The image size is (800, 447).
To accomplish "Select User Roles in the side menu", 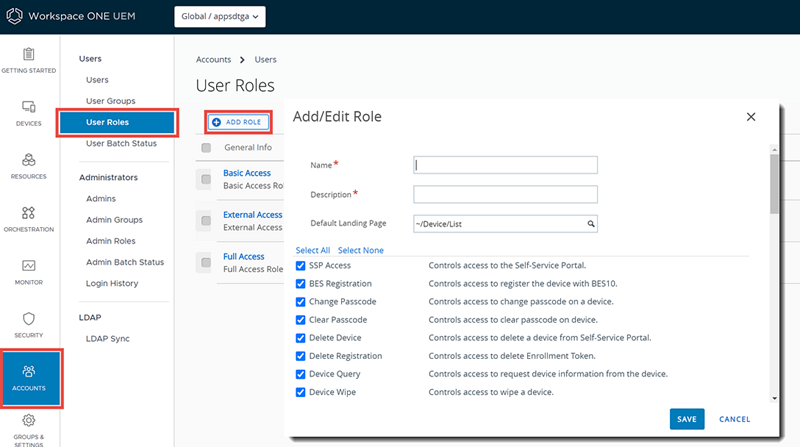I will (117, 122).
